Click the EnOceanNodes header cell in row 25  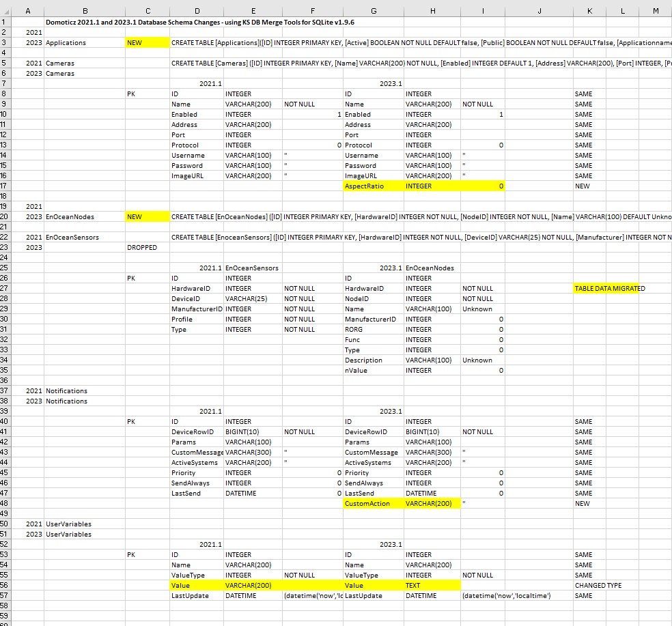(432, 268)
